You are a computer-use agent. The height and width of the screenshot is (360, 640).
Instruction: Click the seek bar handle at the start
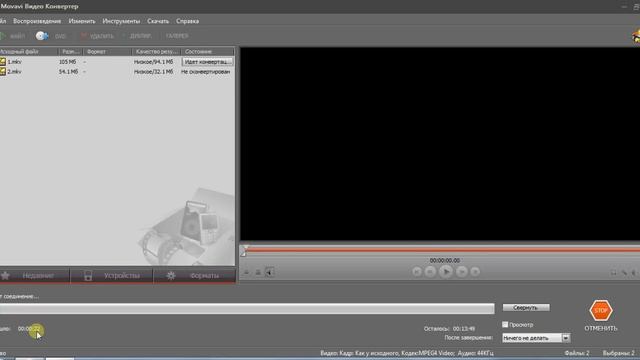click(x=243, y=251)
